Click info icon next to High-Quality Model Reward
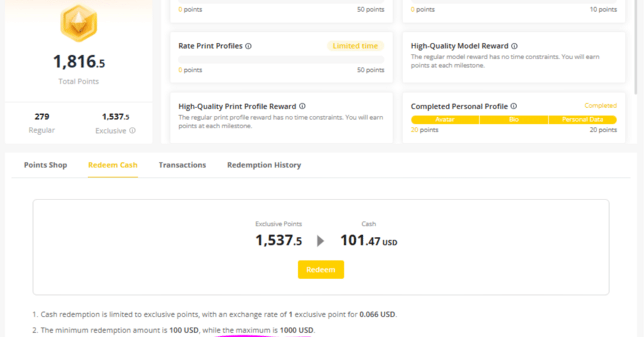Viewport: 644px width, 337px height. tap(514, 46)
